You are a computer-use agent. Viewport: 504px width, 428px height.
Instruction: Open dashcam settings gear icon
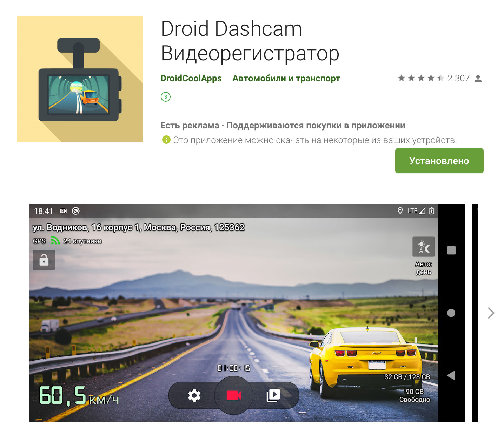point(194,395)
